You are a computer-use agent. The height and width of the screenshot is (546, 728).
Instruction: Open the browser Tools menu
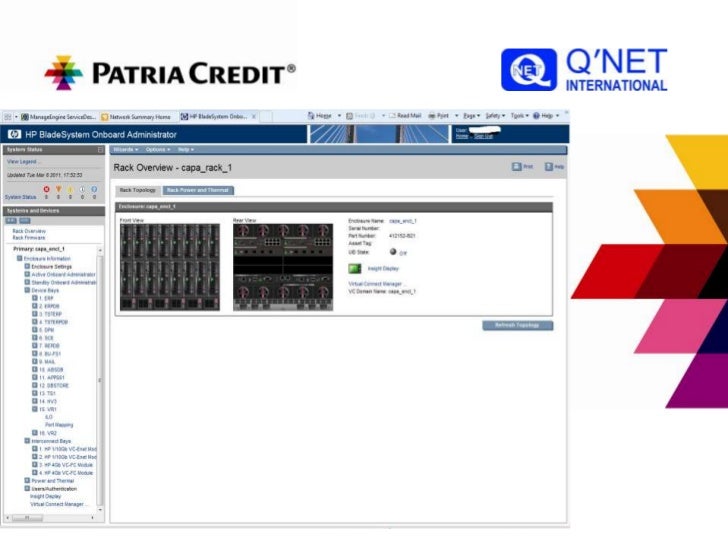click(x=520, y=116)
